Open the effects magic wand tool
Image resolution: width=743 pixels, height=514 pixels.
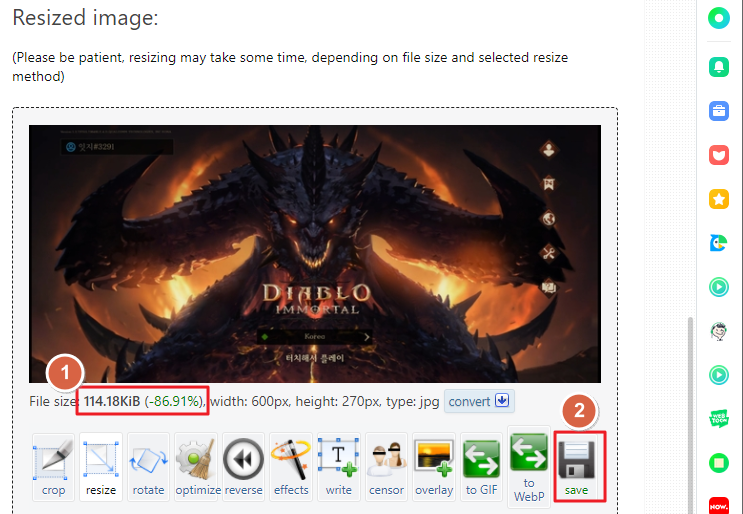click(291, 467)
